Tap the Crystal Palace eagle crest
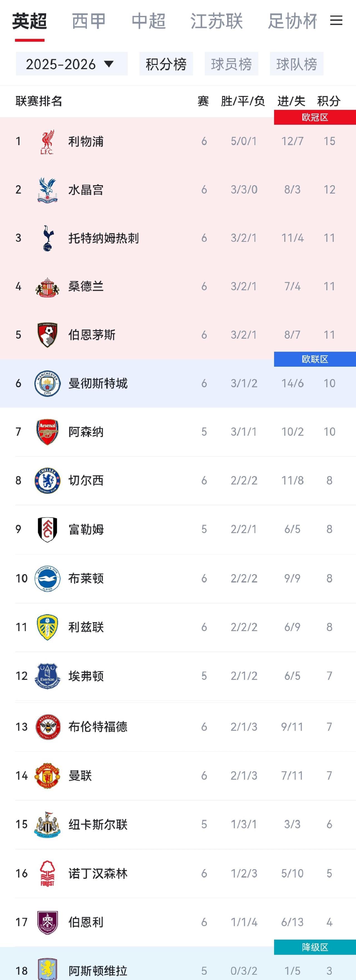The height and width of the screenshot is (980, 356). [47, 190]
